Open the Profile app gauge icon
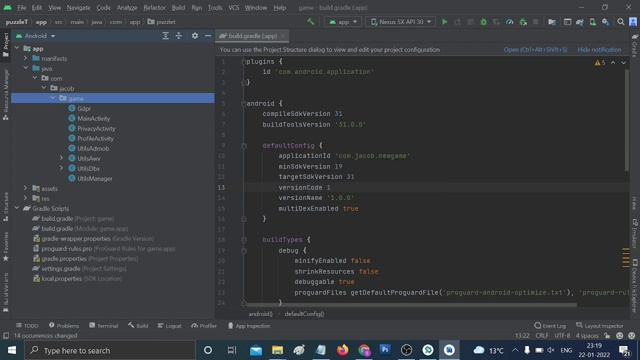Image resolution: width=640 pixels, height=360 pixels. [x=509, y=22]
